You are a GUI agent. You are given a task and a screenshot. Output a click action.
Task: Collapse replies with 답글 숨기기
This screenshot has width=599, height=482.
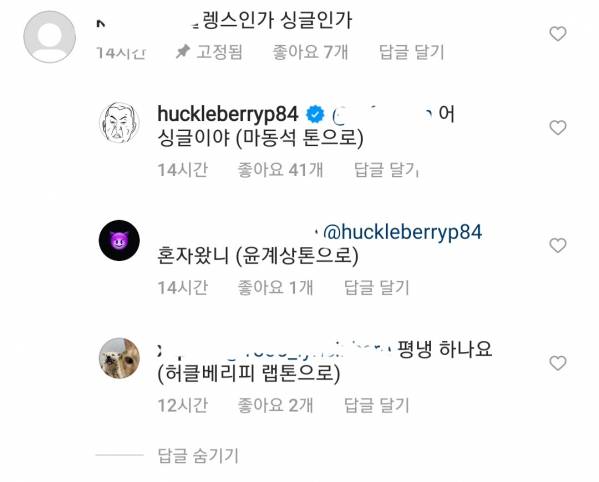(x=198, y=455)
